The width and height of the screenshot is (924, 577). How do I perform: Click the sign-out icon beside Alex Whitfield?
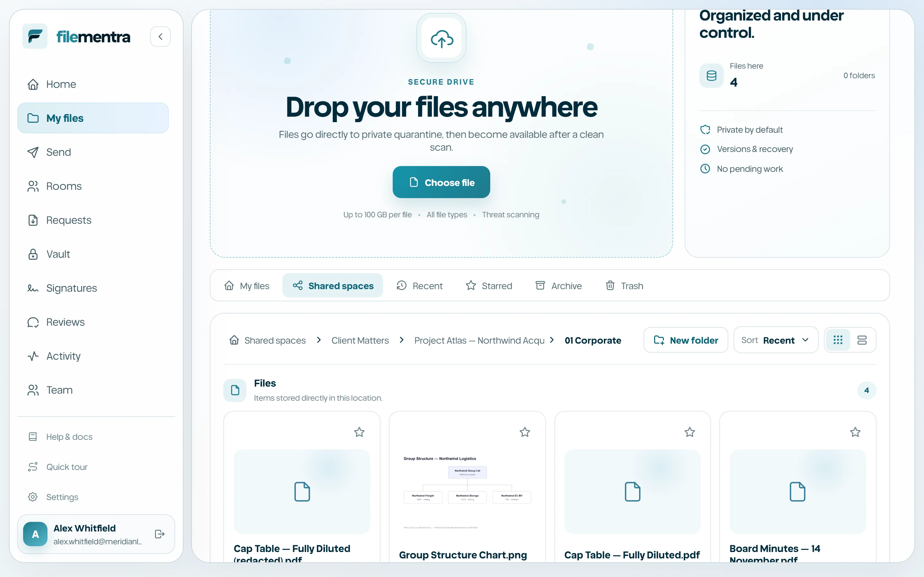[x=159, y=534]
